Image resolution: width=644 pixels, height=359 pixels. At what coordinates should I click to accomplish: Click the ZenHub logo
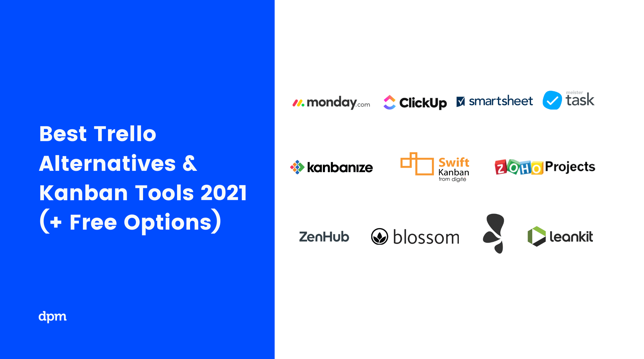(x=322, y=237)
